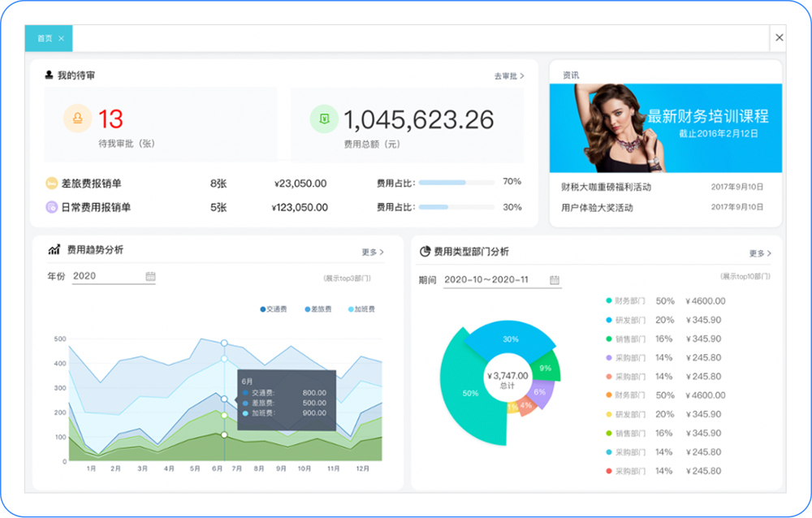Click the 最新财务培训课程 banner image
The height and width of the screenshot is (518, 812).
[x=666, y=128]
